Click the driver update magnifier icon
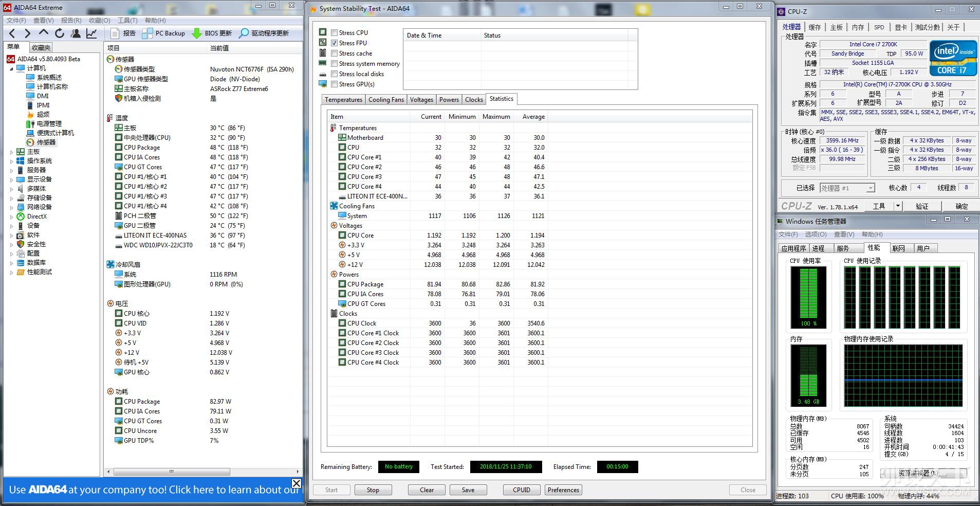980x506 pixels. [x=244, y=33]
